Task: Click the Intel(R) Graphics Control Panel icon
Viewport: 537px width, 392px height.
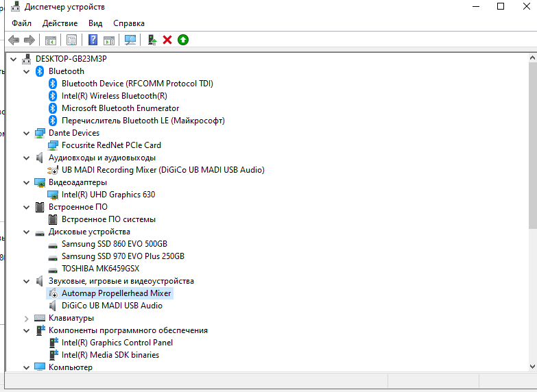Action: [x=53, y=343]
